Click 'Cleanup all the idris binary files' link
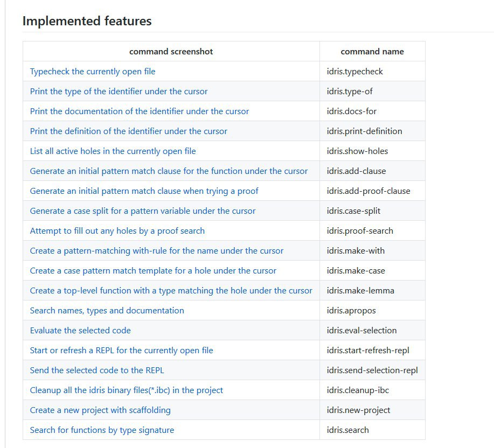Screen dimensions: 494x448 (127, 390)
